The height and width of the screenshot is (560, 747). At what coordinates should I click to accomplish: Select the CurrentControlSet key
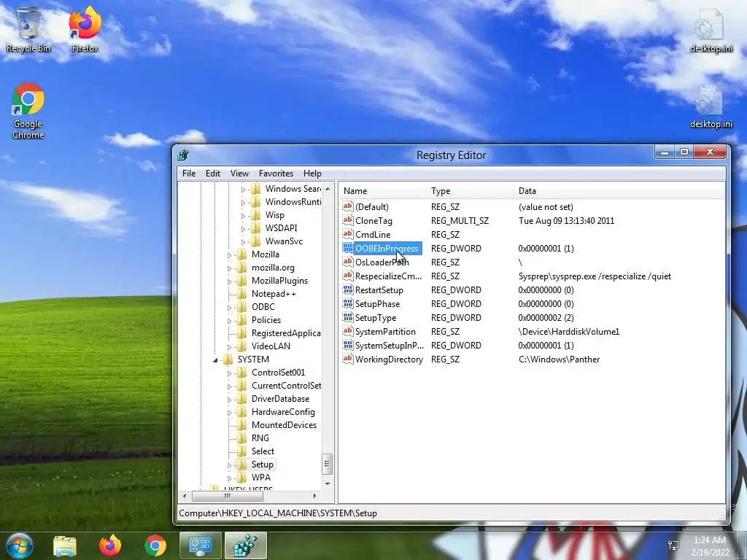click(x=286, y=385)
